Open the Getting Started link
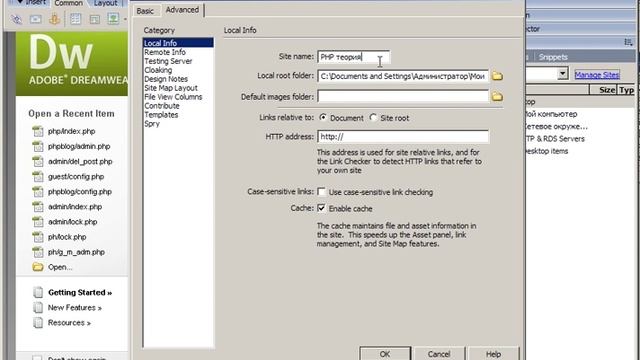Viewport: 640px width, 360px height. (x=80, y=292)
